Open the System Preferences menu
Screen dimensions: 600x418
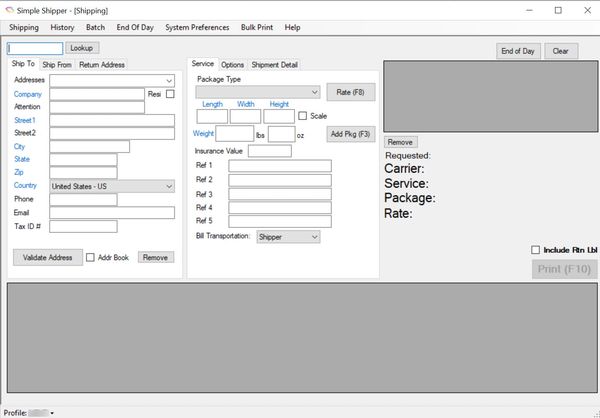pos(196,28)
